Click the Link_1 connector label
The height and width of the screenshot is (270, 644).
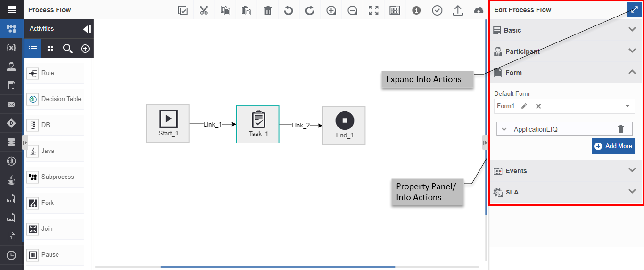[x=213, y=125]
